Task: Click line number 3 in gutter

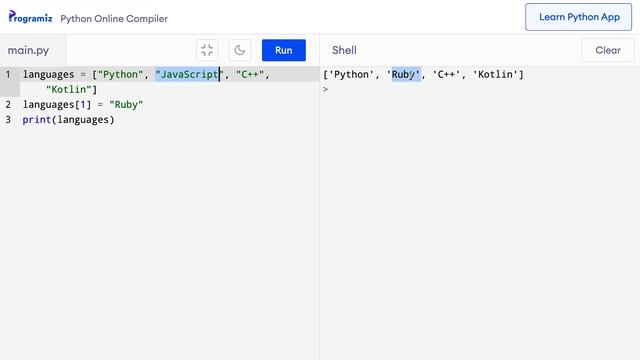Action: [8, 120]
